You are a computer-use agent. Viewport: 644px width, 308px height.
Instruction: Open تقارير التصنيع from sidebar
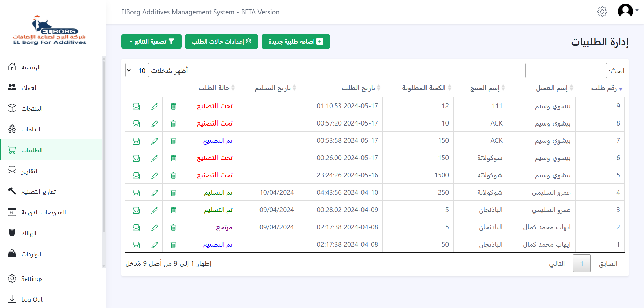tap(38, 192)
